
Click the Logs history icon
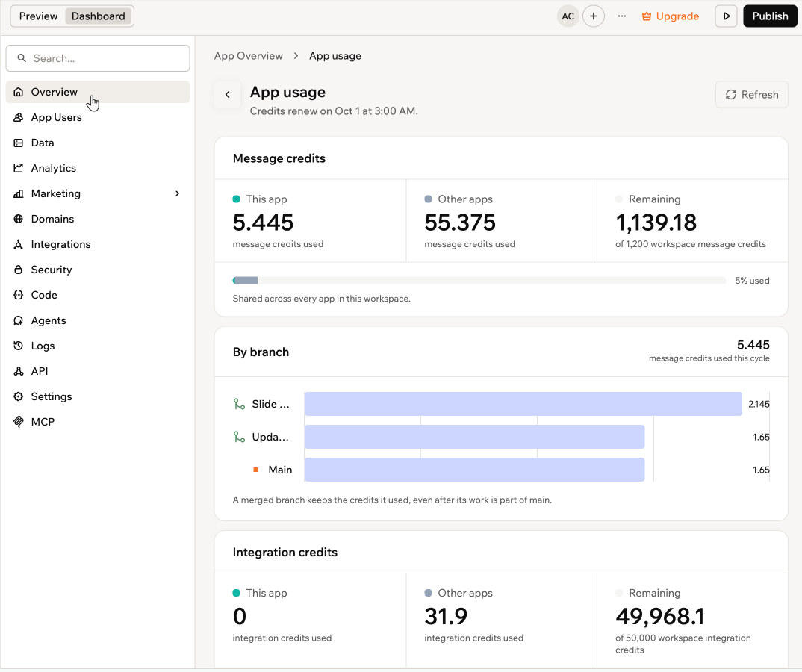pos(19,346)
